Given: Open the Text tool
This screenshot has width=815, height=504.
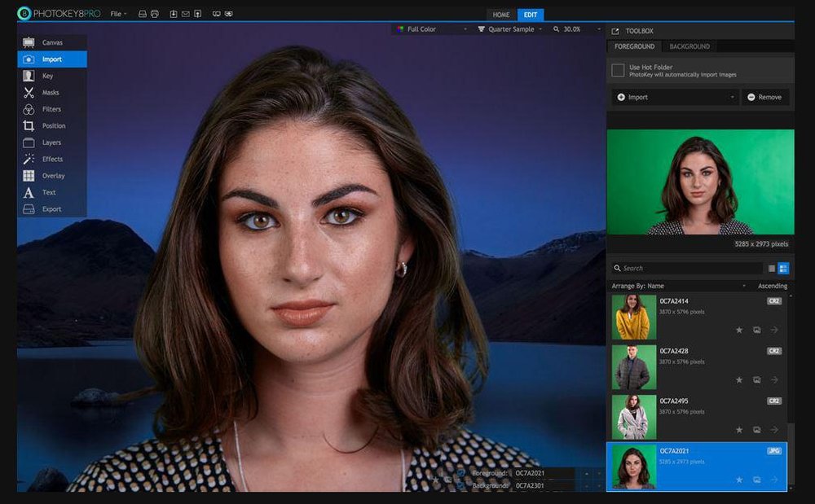Looking at the screenshot, I should click(x=52, y=192).
